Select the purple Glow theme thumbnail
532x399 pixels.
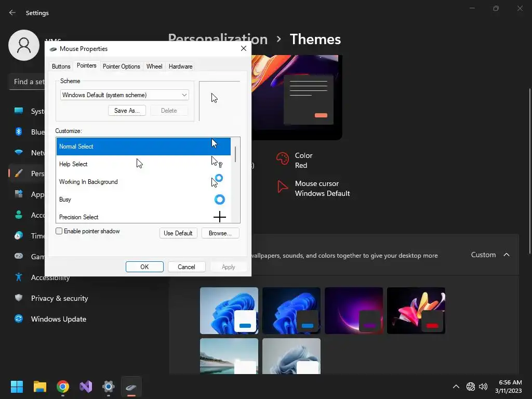(x=354, y=311)
